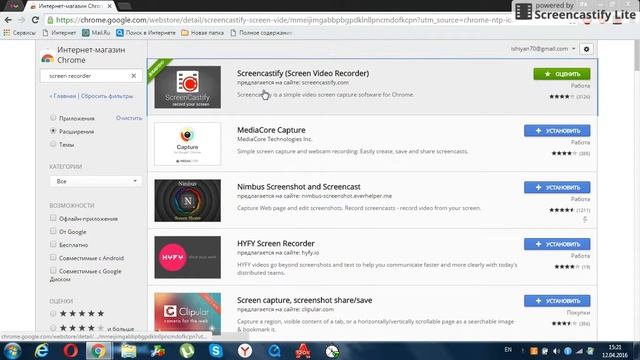Click the address bar URL
This screenshot has height=360, width=640.
pos(282,20)
